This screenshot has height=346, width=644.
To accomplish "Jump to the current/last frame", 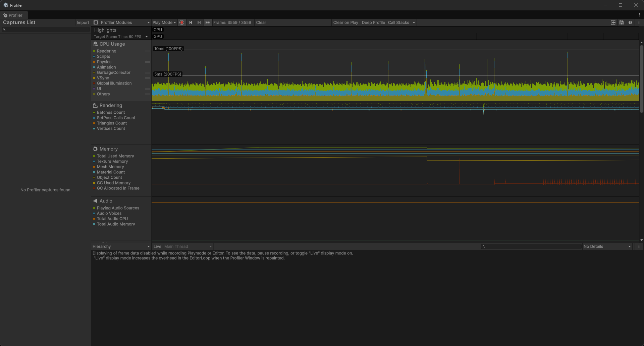I will click(x=208, y=22).
